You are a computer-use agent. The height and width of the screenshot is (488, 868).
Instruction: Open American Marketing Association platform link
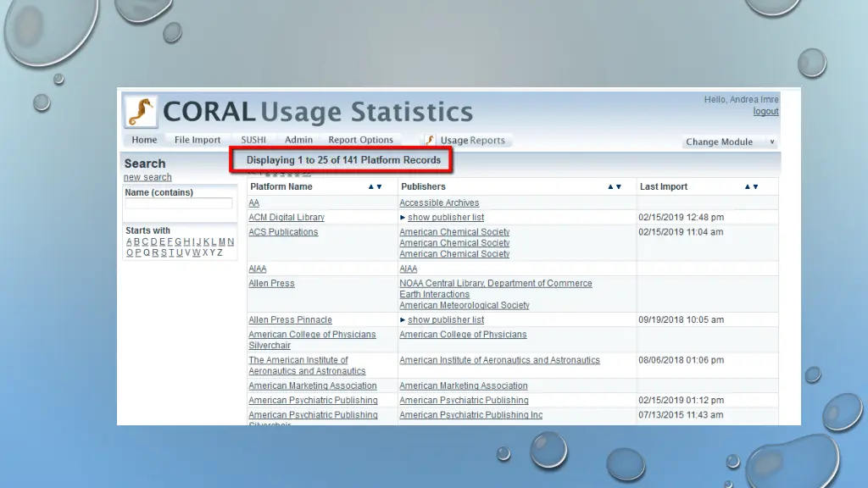click(313, 385)
